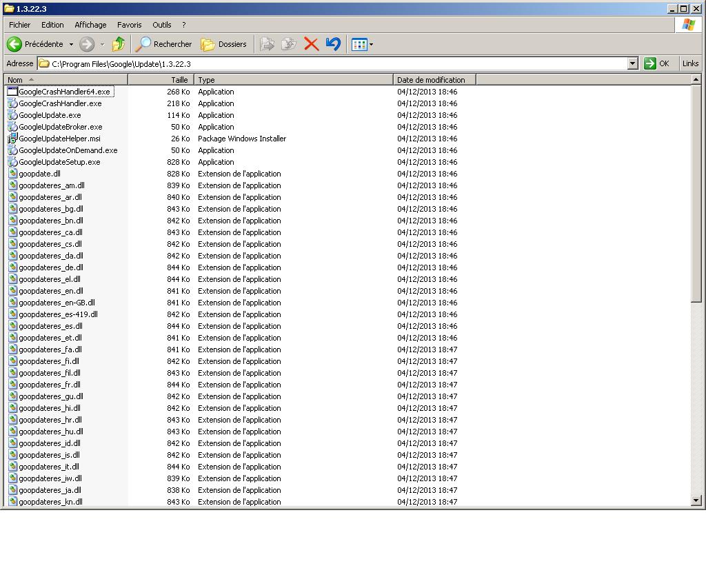Click file name goopdateres_es-419.dll
This screenshot has height=588, width=706.
click(x=58, y=314)
